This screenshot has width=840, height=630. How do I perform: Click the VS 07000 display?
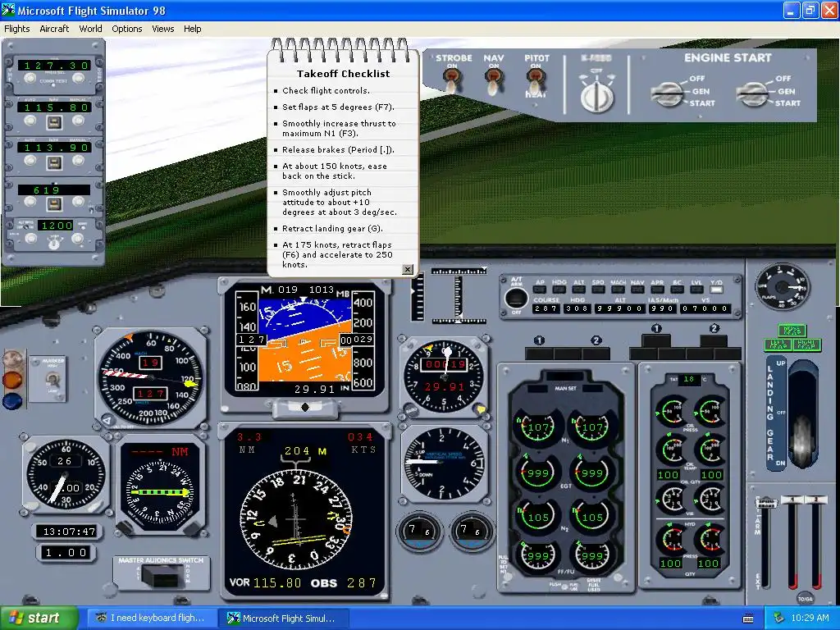pos(705,308)
